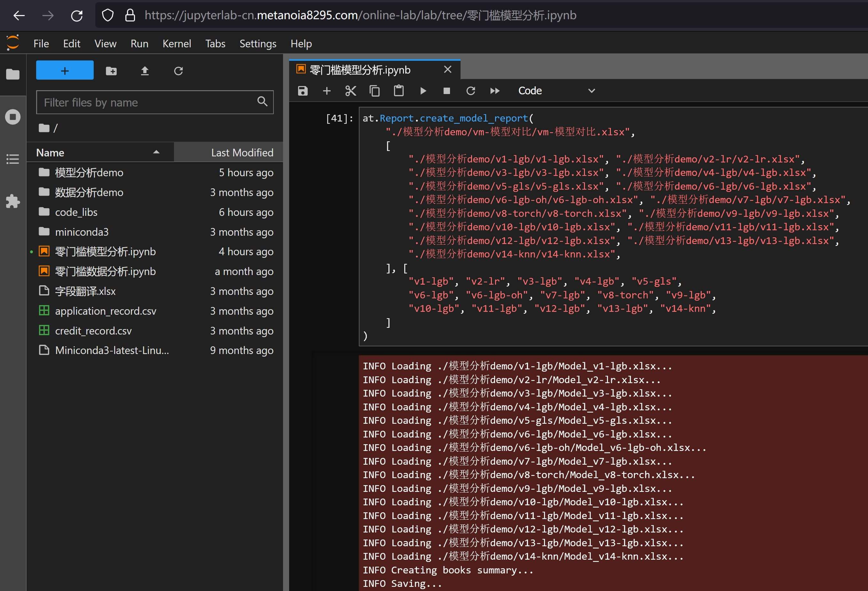Click the save notebook icon
Image resolution: width=868 pixels, height=591 pixels.
pos(303,91)
